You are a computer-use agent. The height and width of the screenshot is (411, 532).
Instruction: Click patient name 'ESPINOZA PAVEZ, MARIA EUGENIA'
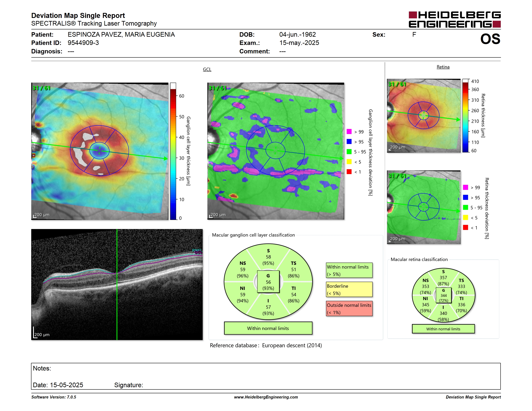tap(121, 35)
